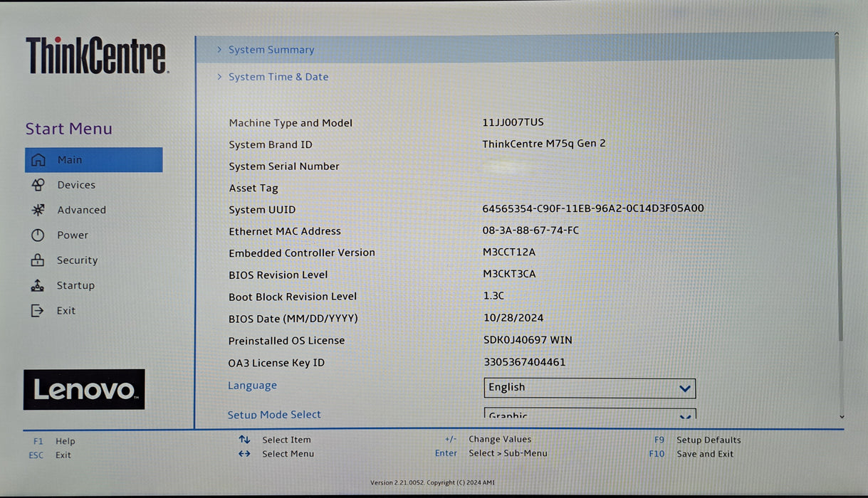Click MAC address 08-3A-88-67-74-FC
This screenshot has height=498, width=868.
point(530,231)
